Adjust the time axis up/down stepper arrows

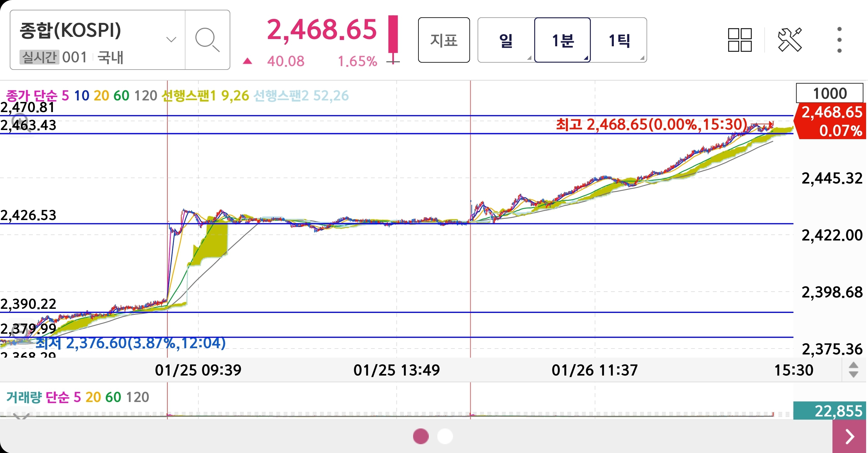click(x=853, y=370)
